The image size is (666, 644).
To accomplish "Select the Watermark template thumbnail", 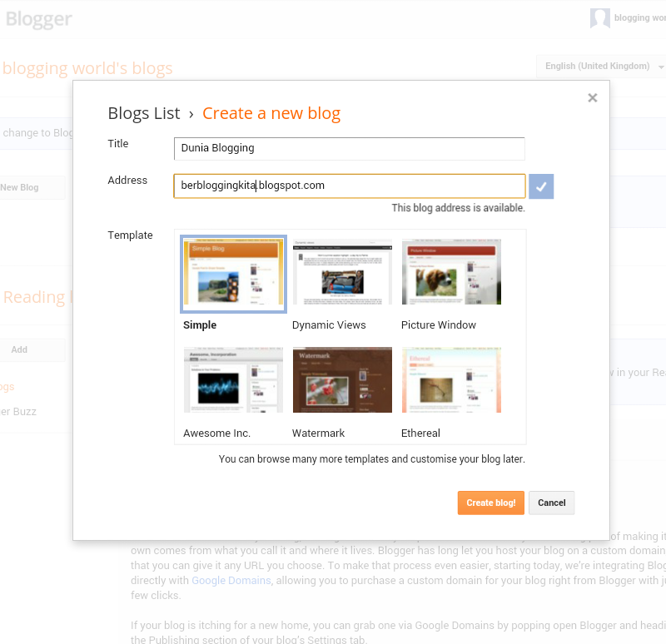I will tap(342, 380).
